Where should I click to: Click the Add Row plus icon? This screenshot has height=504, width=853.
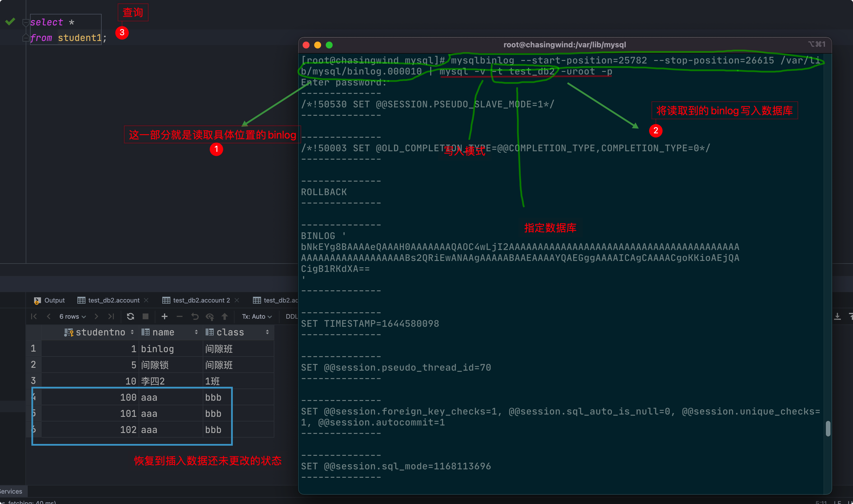[164, 317]
